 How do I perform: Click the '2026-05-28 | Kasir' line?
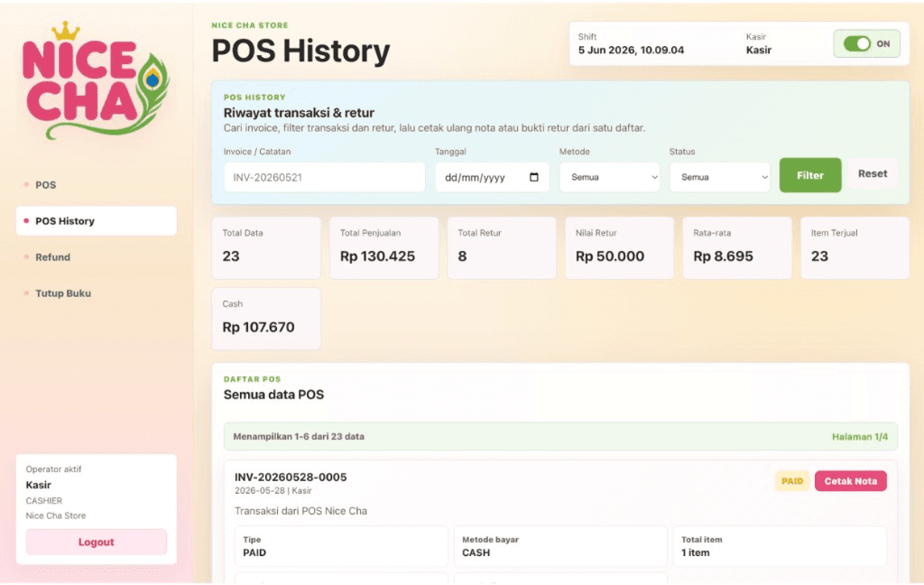pyautogui.click(x=273, y=490)
